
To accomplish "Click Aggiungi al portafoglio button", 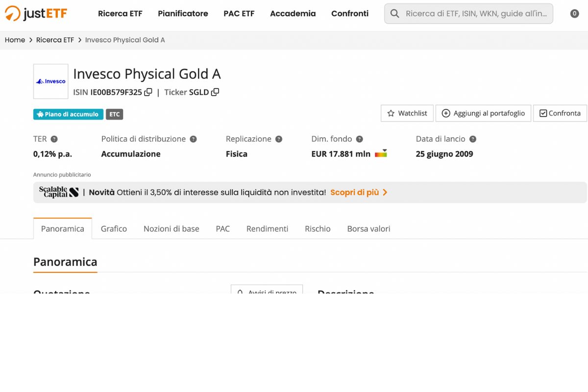I will (483, 113).
